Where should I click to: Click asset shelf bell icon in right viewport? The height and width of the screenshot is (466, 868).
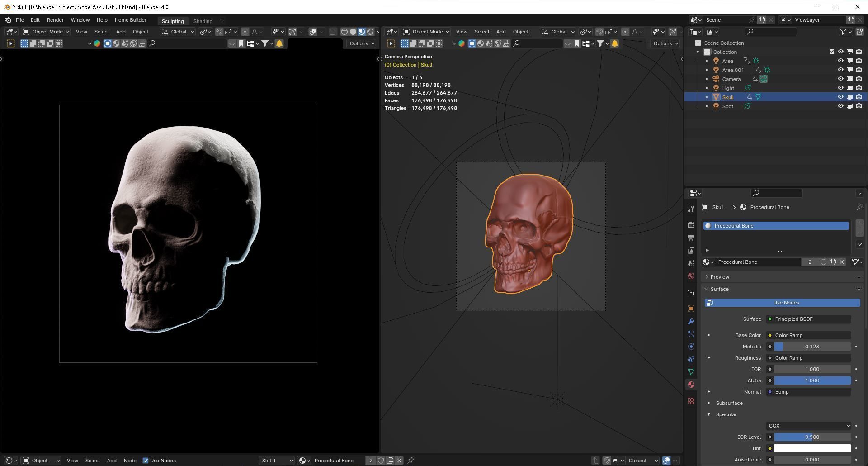615,43
